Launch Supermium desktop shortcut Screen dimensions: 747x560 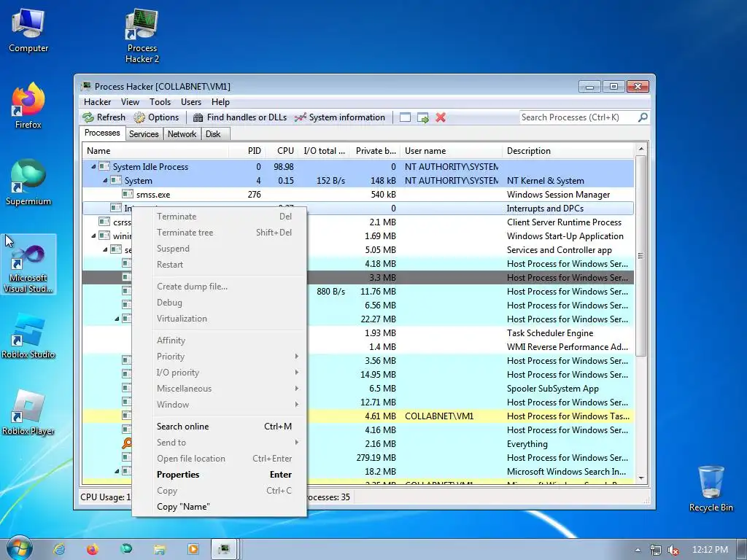click(x=28, y=182)
